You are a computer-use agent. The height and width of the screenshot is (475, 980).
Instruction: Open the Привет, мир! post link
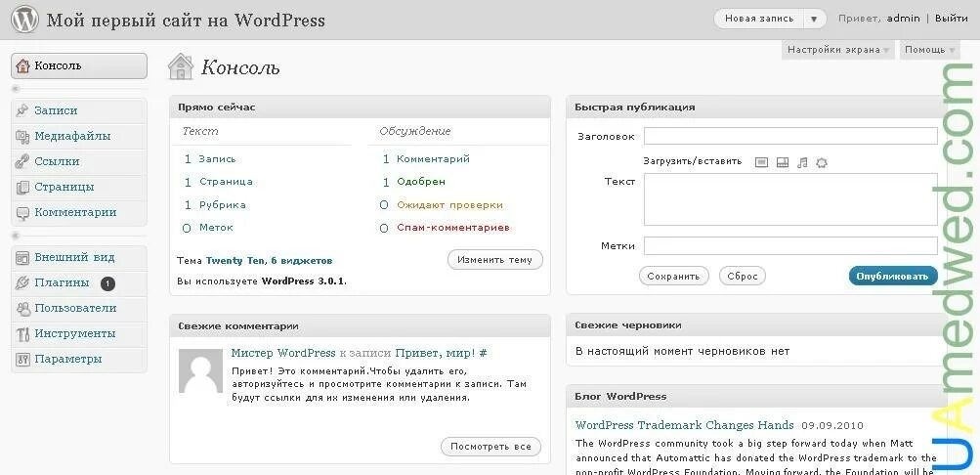(436, 353)
